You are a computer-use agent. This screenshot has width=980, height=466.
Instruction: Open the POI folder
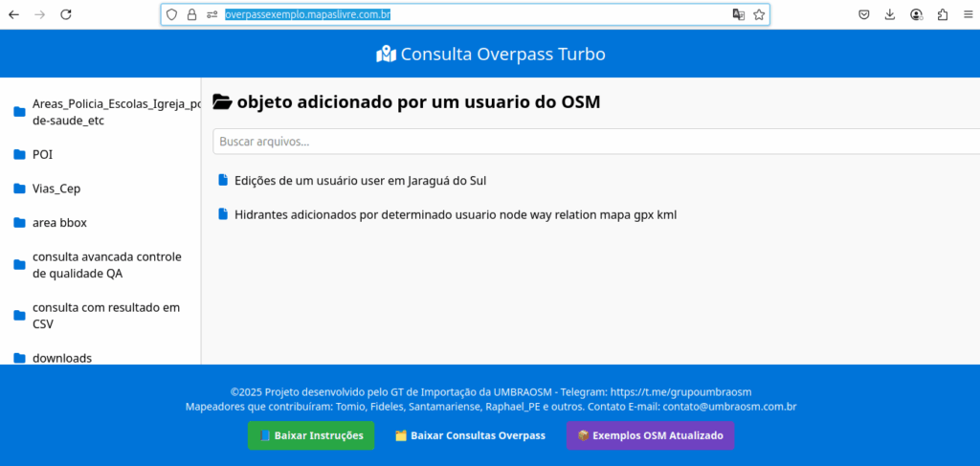coord(42,155)
